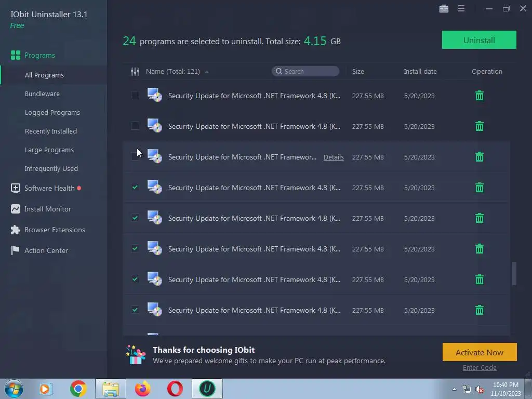Click trash icon in the row showing Details
The width and height of the screenshot is (532, 399).
pos(480,157)
